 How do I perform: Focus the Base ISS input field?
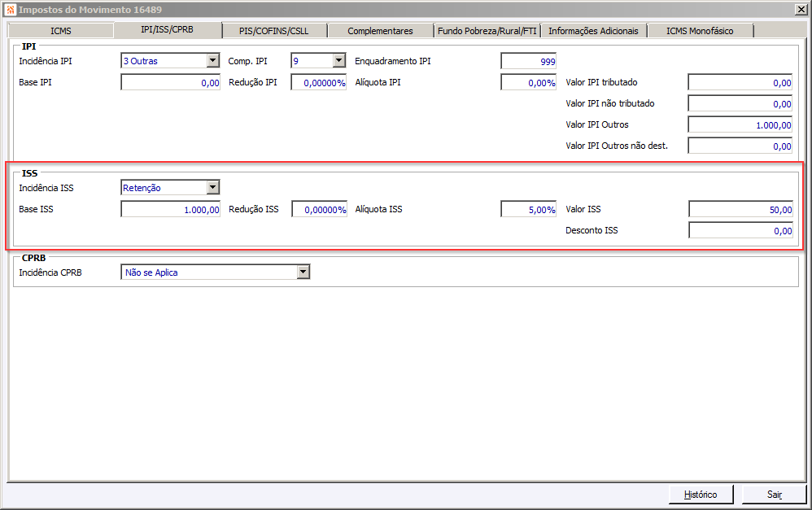[170, 209]
